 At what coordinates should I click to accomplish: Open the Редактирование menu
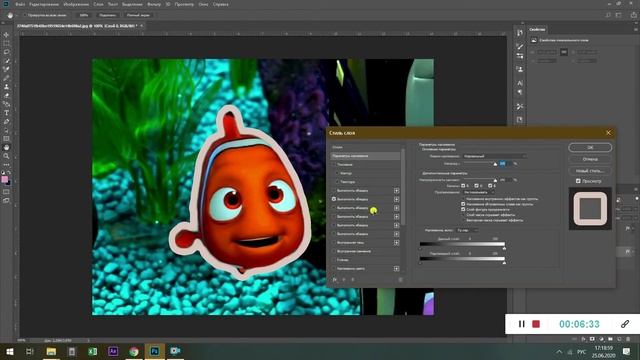coord(44,4)
